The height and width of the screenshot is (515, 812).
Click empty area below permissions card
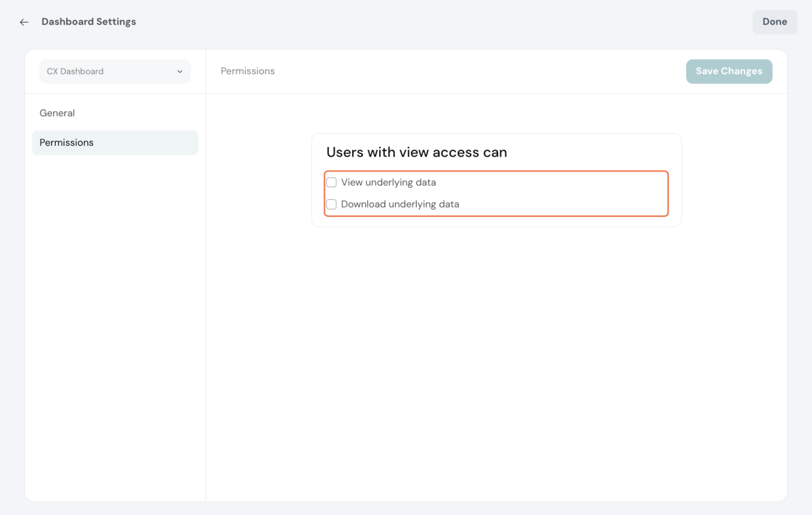(x=496, y=345)
